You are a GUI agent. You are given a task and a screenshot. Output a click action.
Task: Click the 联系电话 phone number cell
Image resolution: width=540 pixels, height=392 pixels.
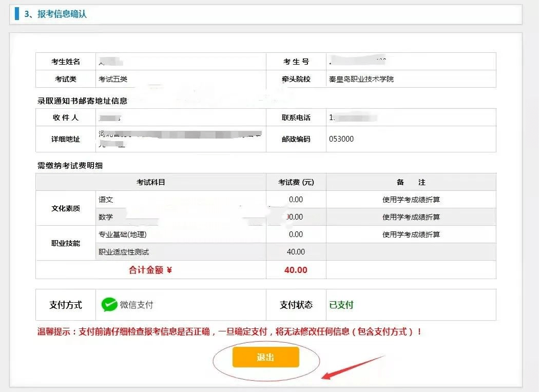pos(359,117)
